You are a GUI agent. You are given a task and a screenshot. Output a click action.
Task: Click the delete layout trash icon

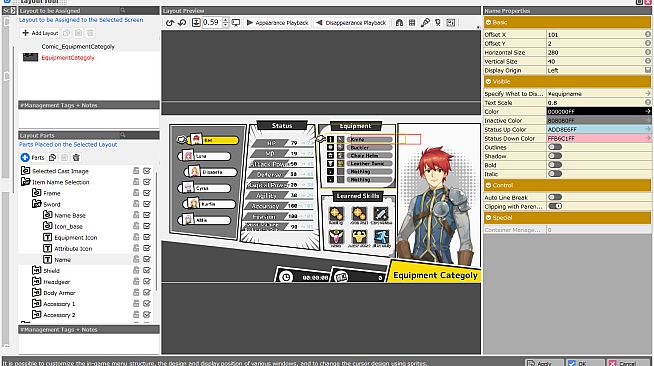pyautogui.click(x=91, y=33)
